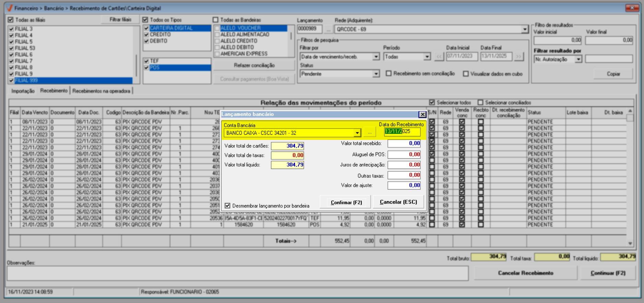Click the Cancelar (ESC) button

398,202
